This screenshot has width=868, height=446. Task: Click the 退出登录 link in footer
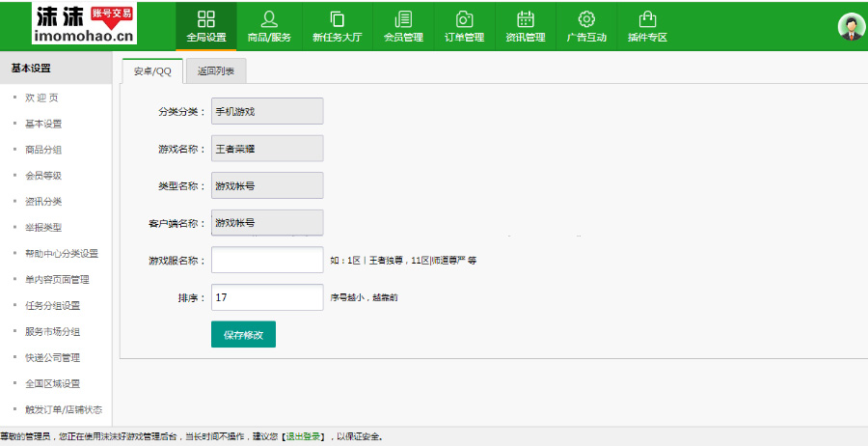point(304,437)
